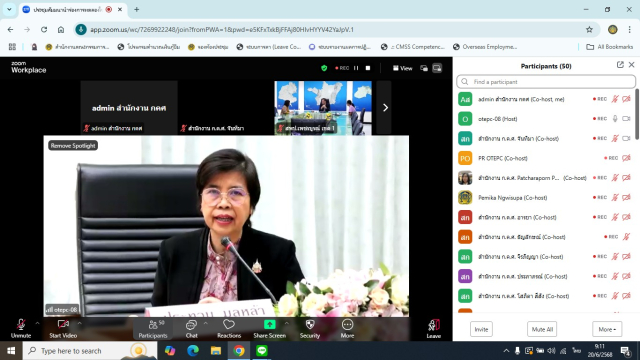Open the Windows Start menu
Image resolution: width=640 pixels, height=360 pixels.
point(11,351)
